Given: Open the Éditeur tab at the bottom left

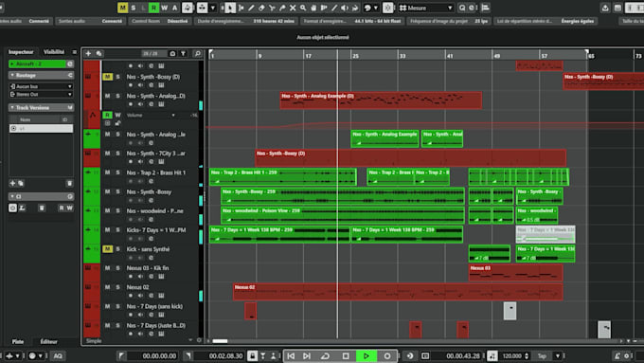Looking at the screenshot, I should click(x=49, y=341).
